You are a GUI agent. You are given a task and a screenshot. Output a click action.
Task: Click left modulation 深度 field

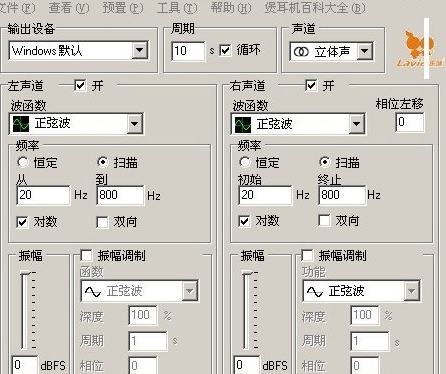tap(143, 315)
